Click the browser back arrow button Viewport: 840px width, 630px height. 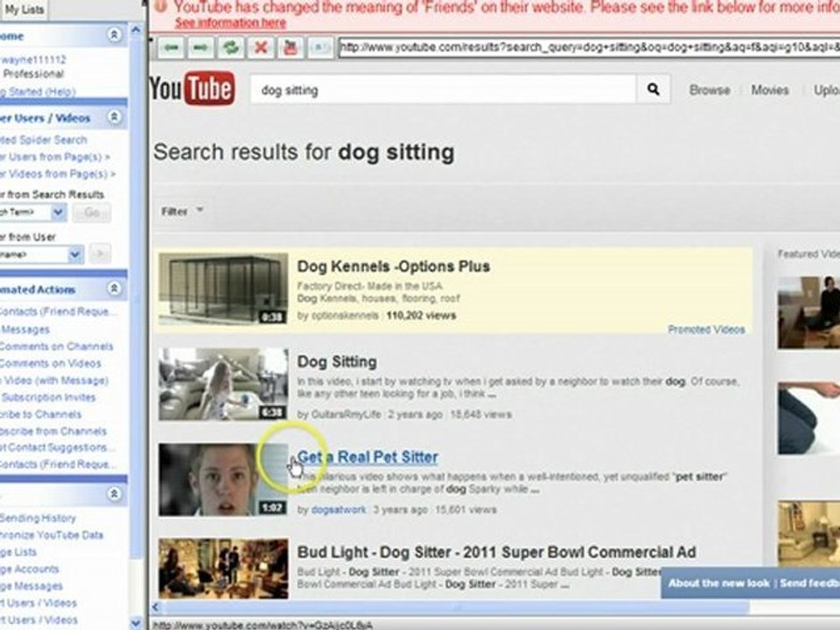[x=171, y=48]
